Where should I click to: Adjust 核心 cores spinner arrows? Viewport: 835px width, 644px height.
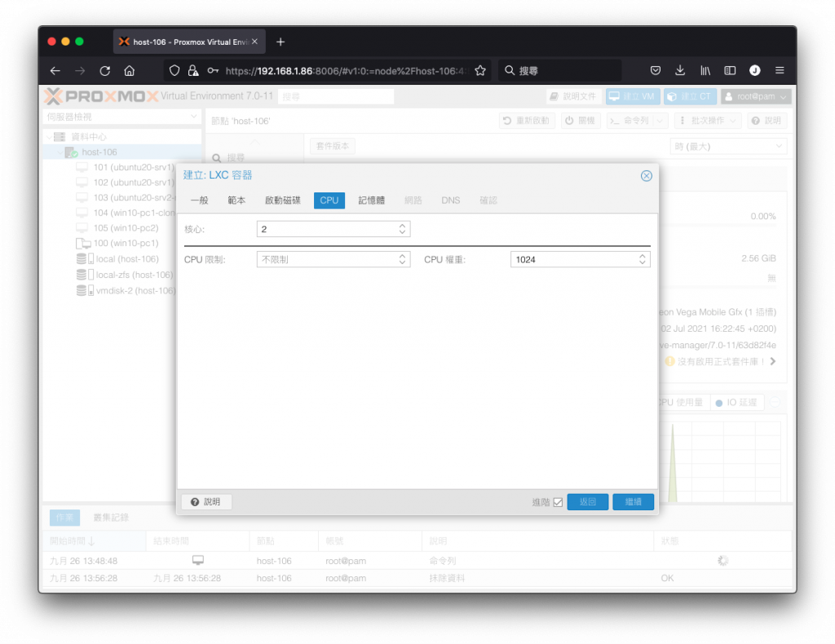coord(403,229)
